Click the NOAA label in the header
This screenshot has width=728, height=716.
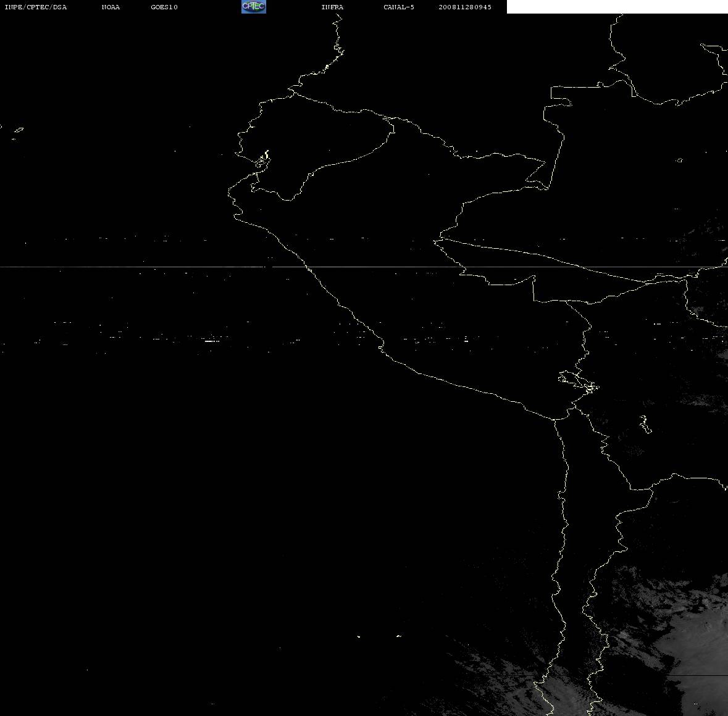click(111, 7)
